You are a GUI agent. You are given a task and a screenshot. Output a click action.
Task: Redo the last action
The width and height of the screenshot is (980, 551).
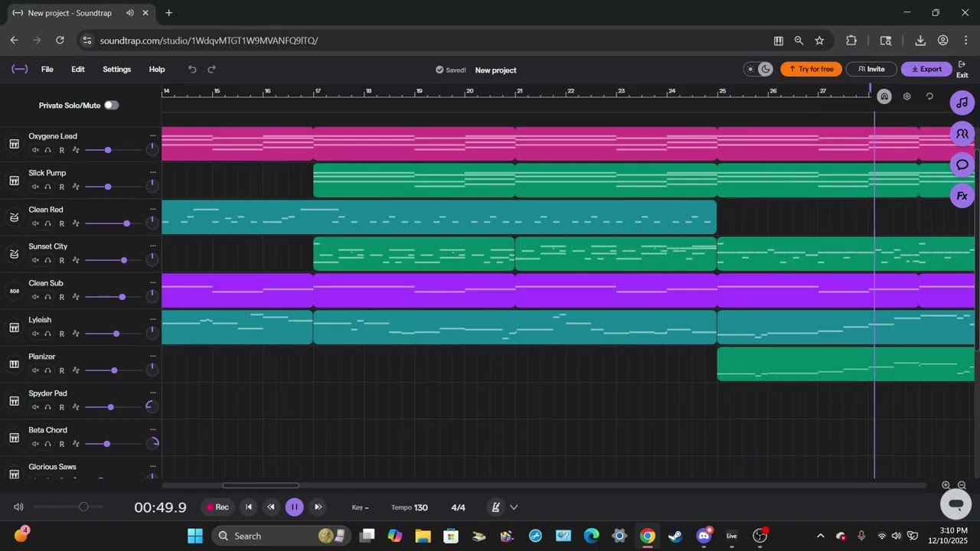[212, 70]
